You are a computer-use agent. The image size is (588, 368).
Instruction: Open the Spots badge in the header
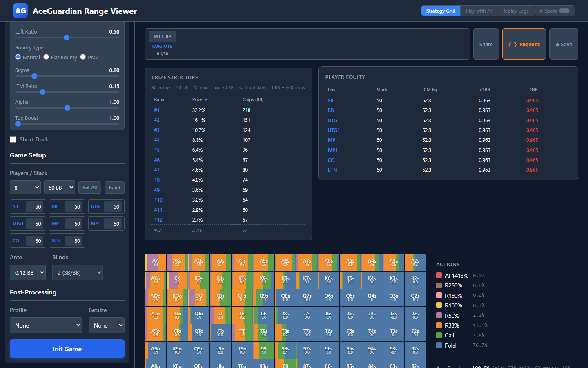(x=555, y=11)
